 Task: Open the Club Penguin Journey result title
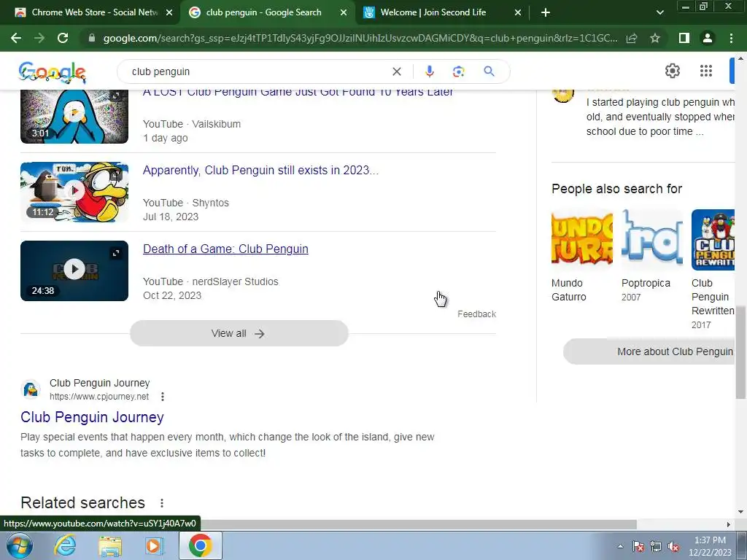92,417
